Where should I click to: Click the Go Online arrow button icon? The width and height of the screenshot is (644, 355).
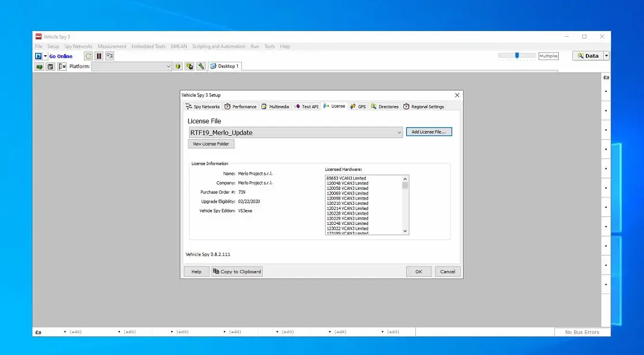point(38,56)
